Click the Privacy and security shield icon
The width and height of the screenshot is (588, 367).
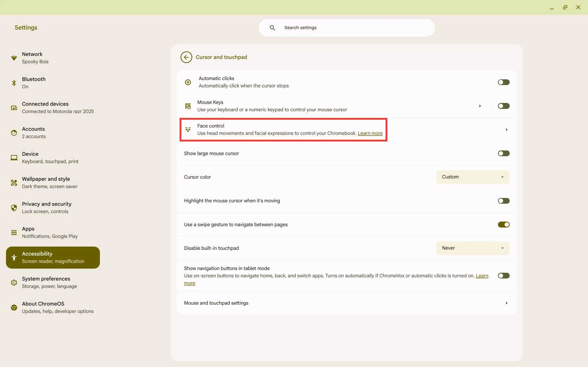point(14,208)
